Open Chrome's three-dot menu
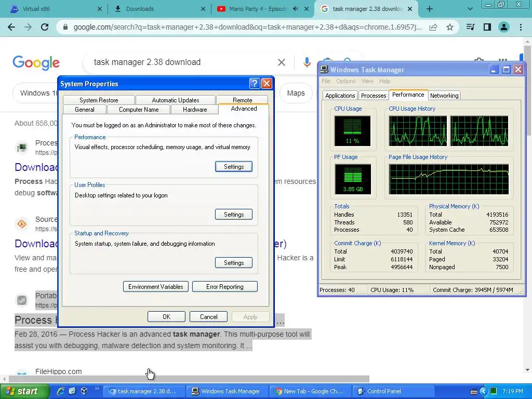Image resolution: width=532 pixels, height=399 pixels. (521, 27)
